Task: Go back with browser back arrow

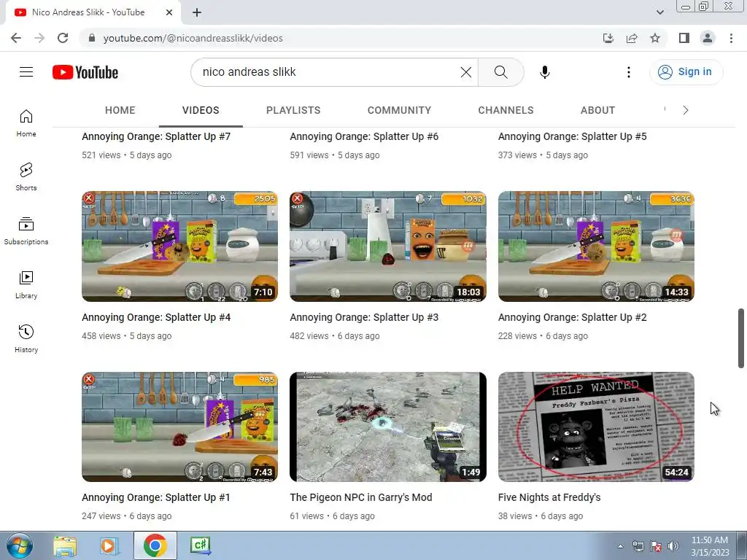Action: click(x=16, y=38)
